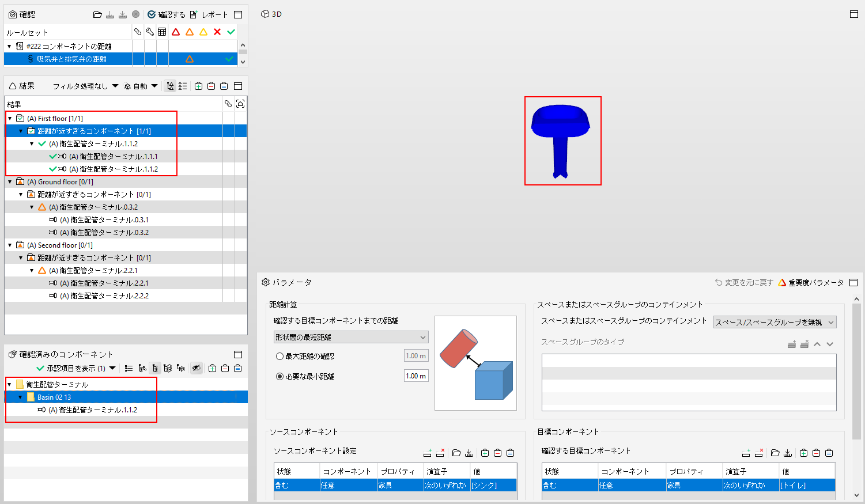Click the table grid column icon in the ルールセット header

click(162, 32)
